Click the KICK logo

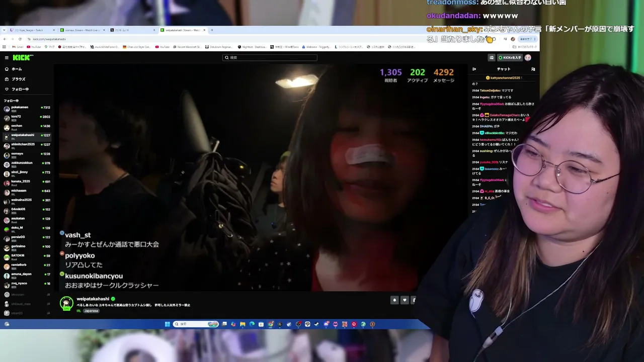pyautogui.click(x=23, y=58)
